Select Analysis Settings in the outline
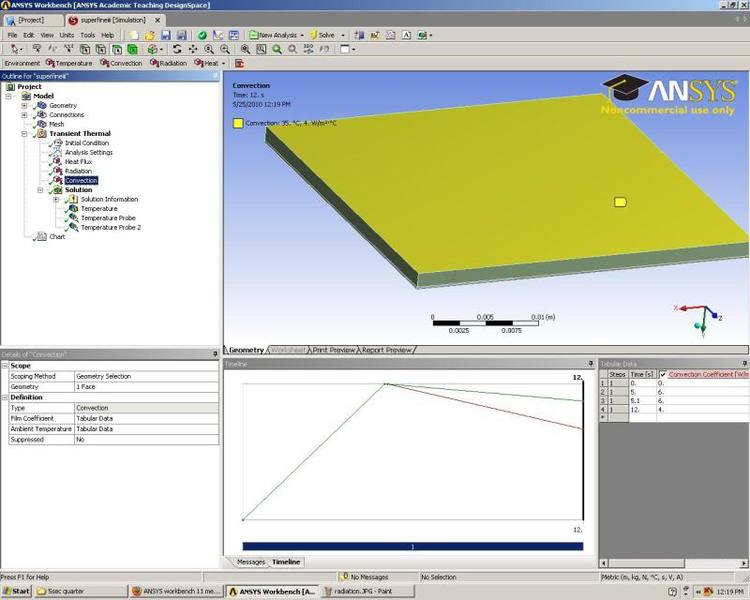Viewport: 750px width, 600px height. [x=89, y=152]
